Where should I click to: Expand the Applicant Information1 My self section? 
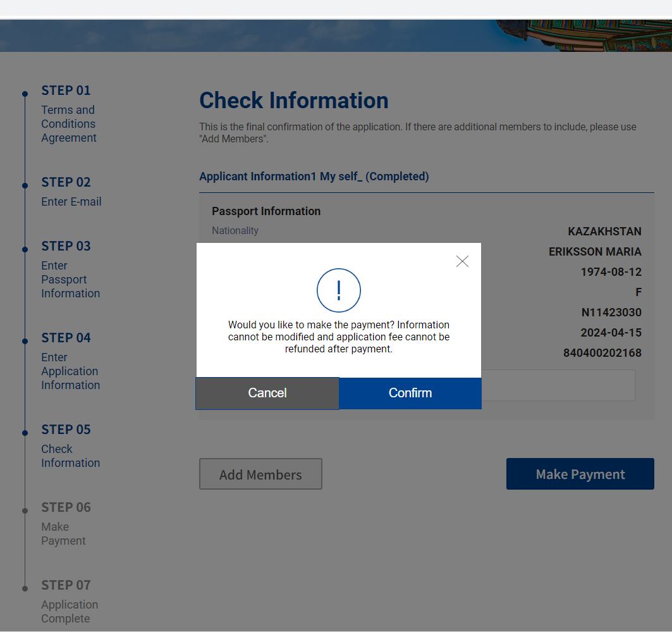coord(314,177)
